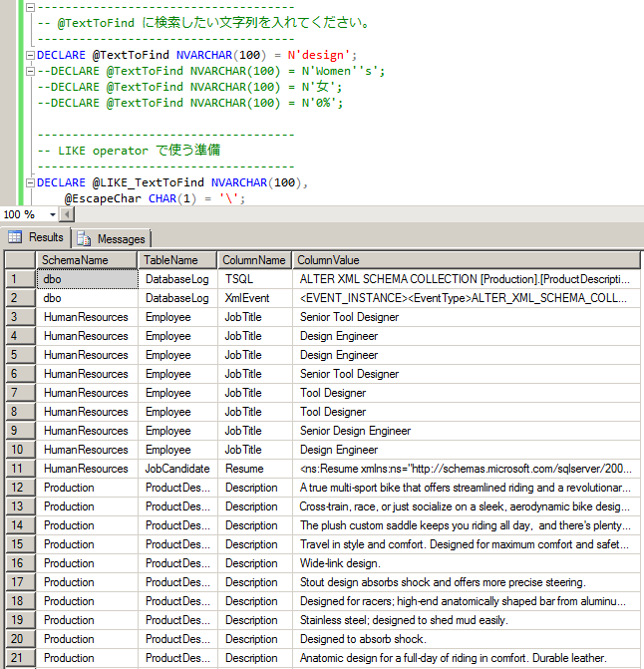
Task: Click the XmlEvent cell in row 2
Action: [246, 298]
